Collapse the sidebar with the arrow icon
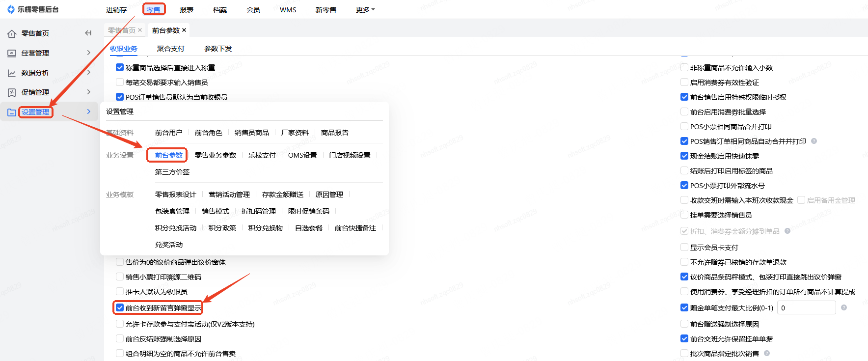 click(88, 33)
